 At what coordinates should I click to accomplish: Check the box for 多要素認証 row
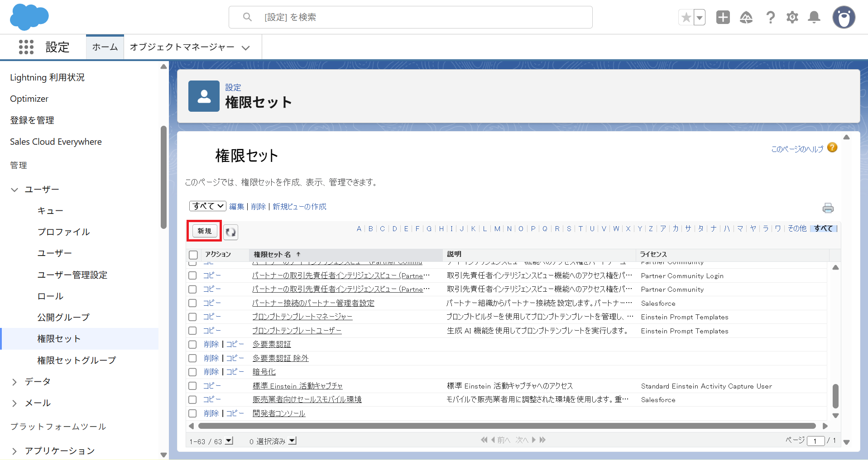tap(192, 345)
